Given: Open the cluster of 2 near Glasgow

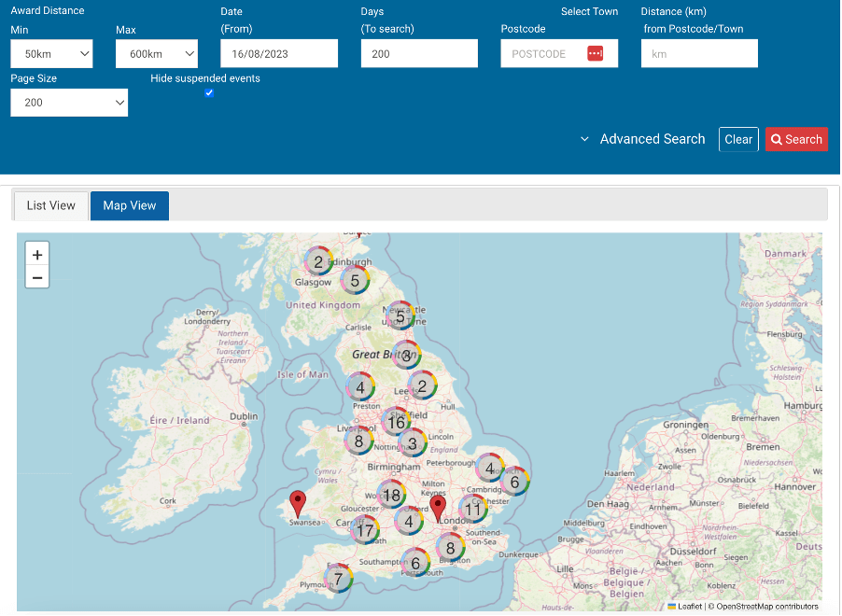Looking at the screenshot, I should 318,261.
